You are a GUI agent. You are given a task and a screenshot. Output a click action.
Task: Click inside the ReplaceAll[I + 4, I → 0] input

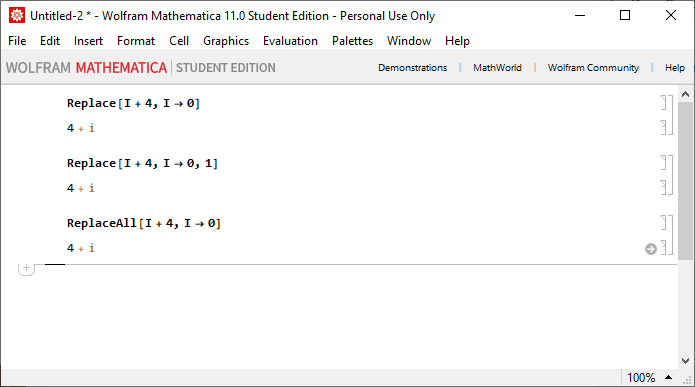144,223
